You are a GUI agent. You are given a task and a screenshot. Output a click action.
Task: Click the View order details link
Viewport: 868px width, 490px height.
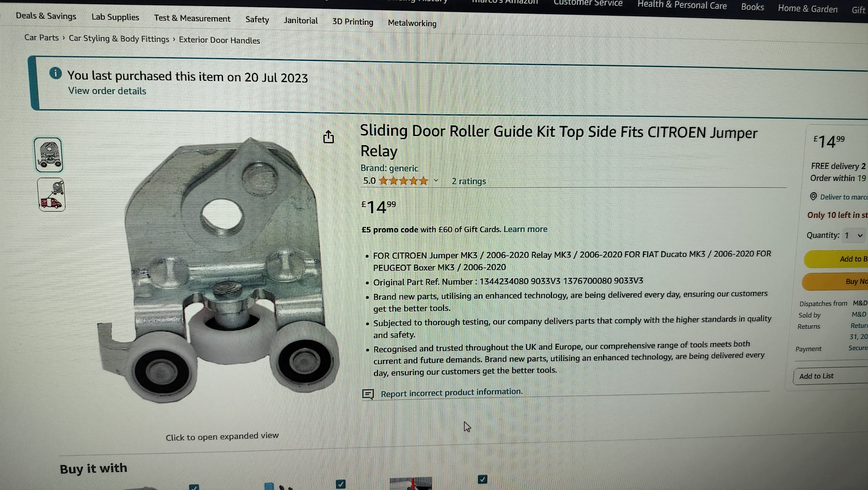[x=107, y=91]
